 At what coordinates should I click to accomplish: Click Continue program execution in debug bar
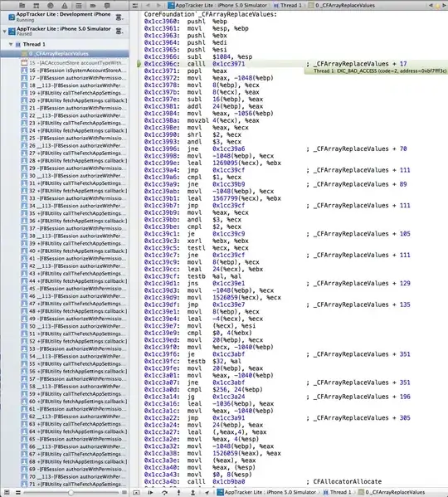(x=150, y=492)
